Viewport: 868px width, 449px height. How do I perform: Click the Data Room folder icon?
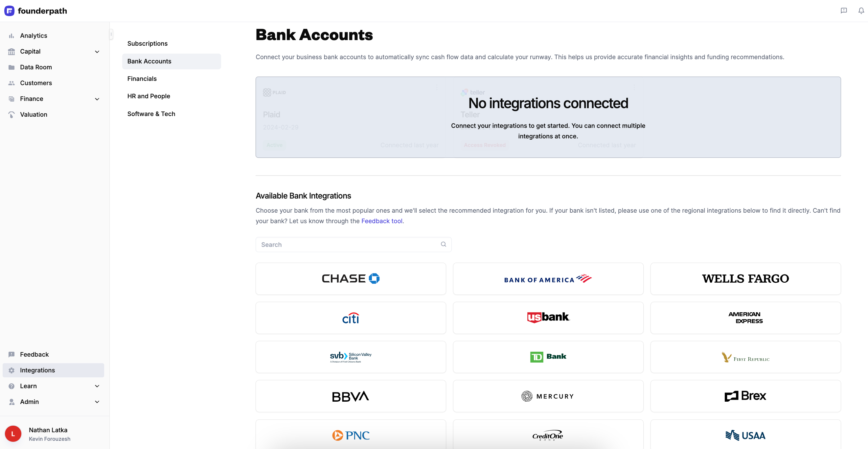click(11, 67)
